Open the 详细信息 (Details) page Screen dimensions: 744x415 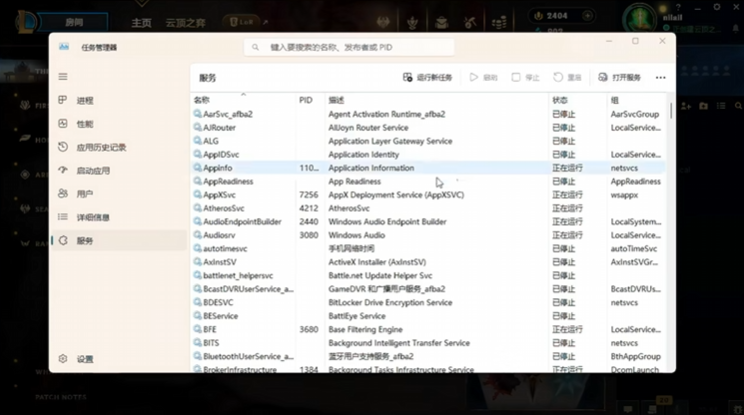[92, 217]
